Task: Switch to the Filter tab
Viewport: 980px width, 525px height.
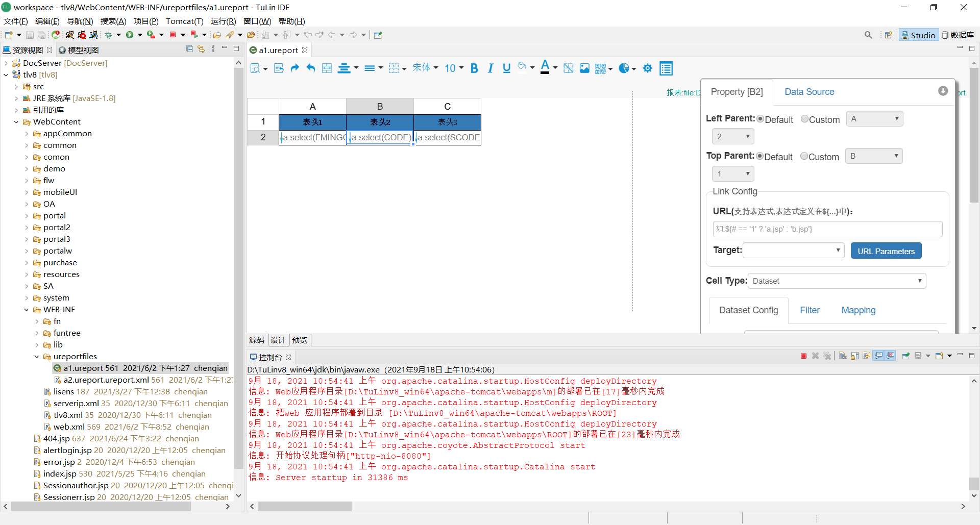Action: pyautogui.click(x=810, y=310)
